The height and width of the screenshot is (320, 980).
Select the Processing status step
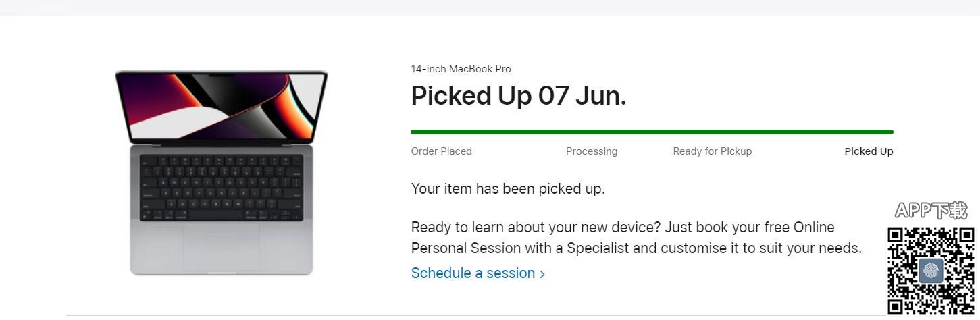(x=592, y=151)
